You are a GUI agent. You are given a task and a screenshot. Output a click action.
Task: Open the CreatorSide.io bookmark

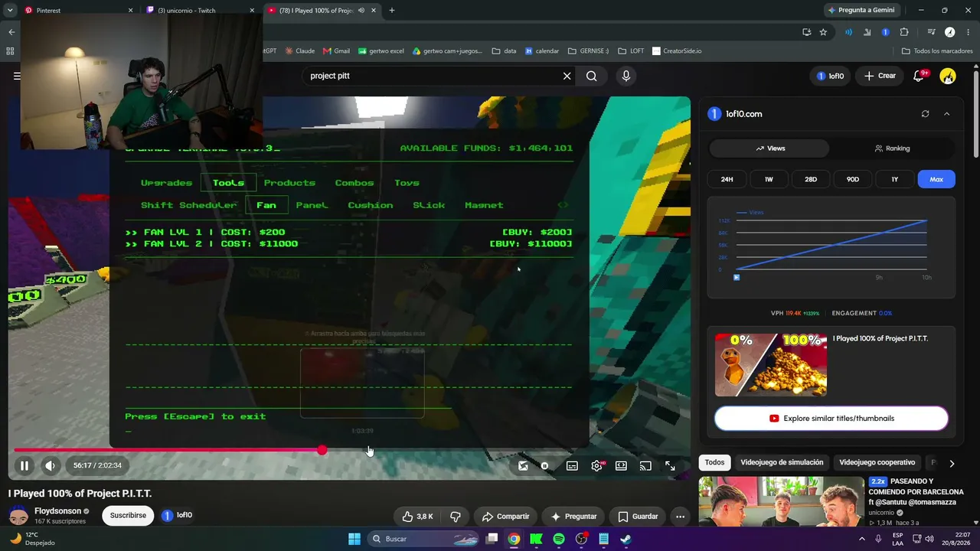click(x=677, y=51)
